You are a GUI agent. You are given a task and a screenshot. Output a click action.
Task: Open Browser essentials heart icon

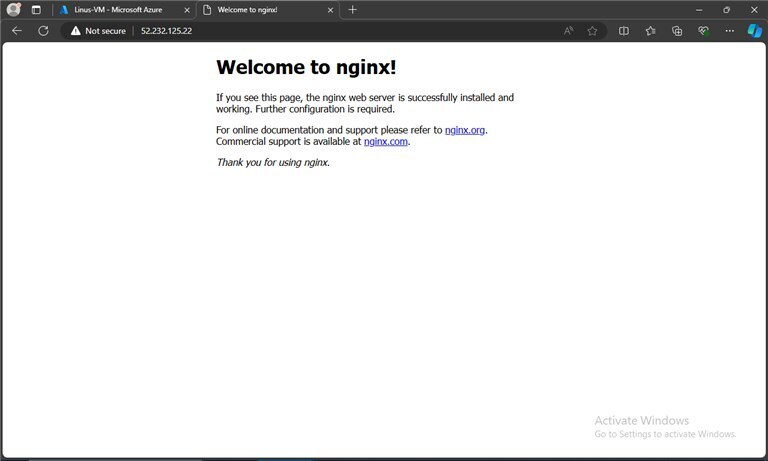(x=703, y=31)
